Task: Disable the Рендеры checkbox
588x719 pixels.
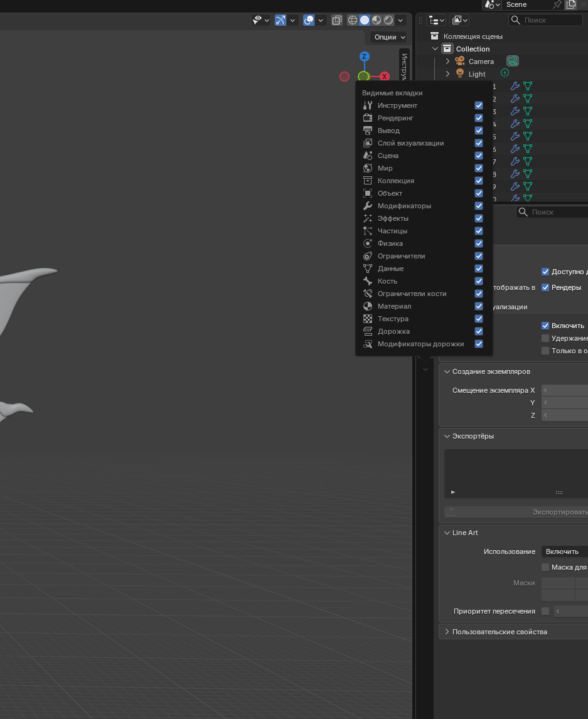Action: [x=545, y=287]
